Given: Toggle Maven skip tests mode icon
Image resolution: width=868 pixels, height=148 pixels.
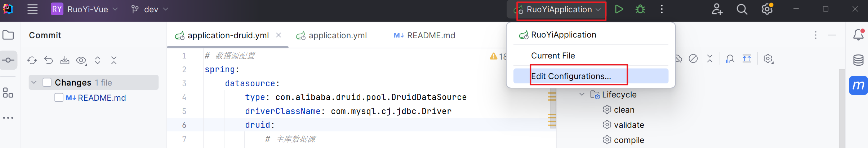Looking at the screenshot, I should point(693,58).
